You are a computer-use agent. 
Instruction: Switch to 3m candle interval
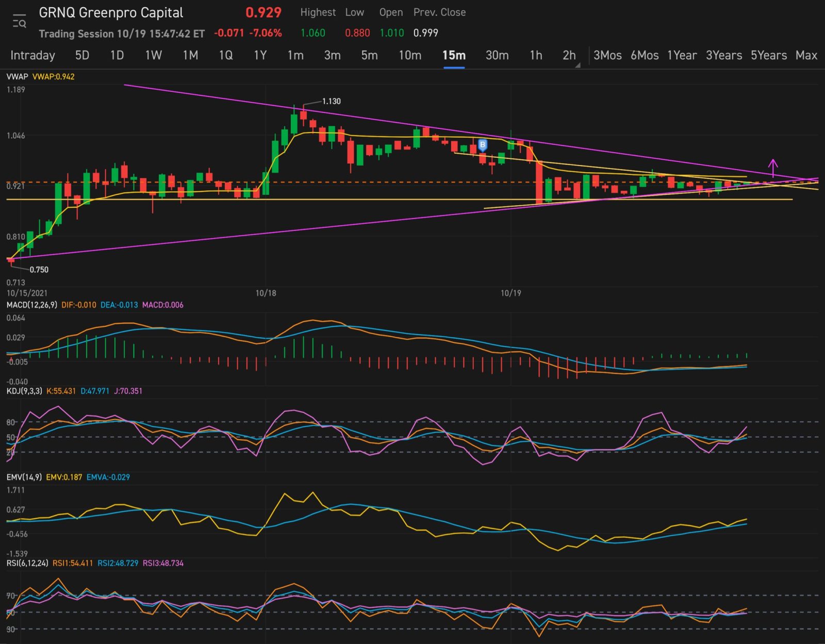pyautogui.click(x=332, y=55)
